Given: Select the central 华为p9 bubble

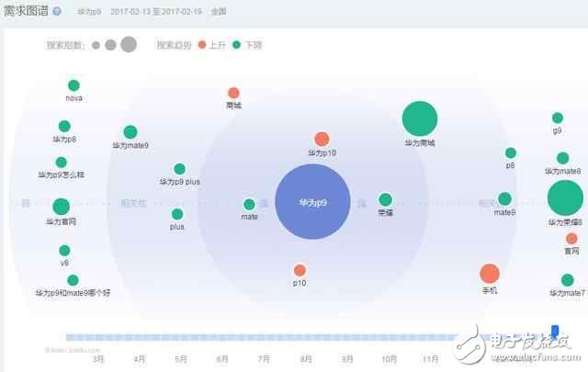Looking at the screenshot, I should pos(312,200).
